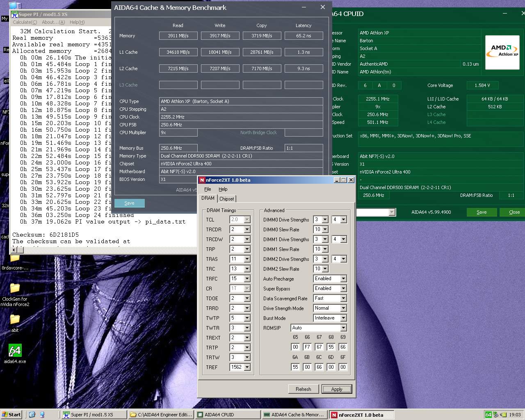Expand the TRFC timing dropdown

coord(247,279)
